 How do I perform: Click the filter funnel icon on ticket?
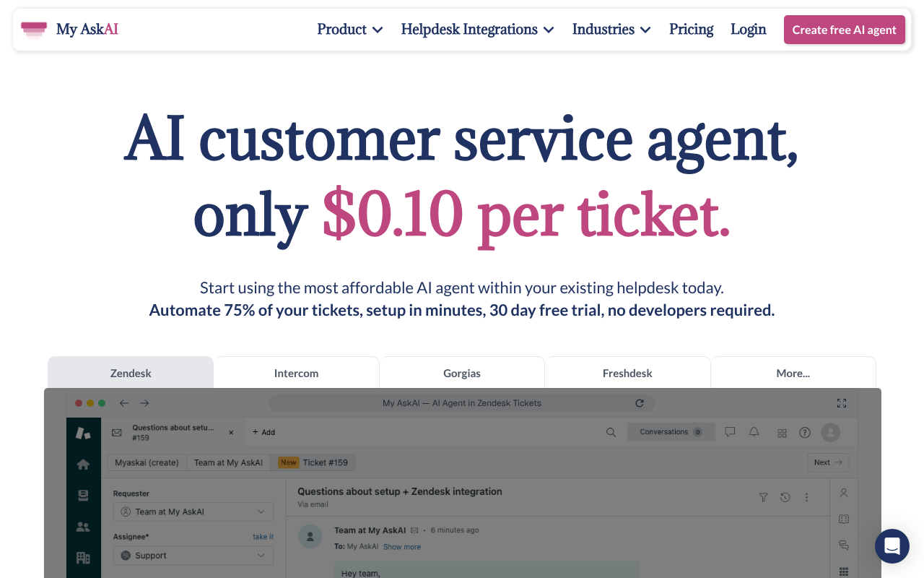(763, 497)
